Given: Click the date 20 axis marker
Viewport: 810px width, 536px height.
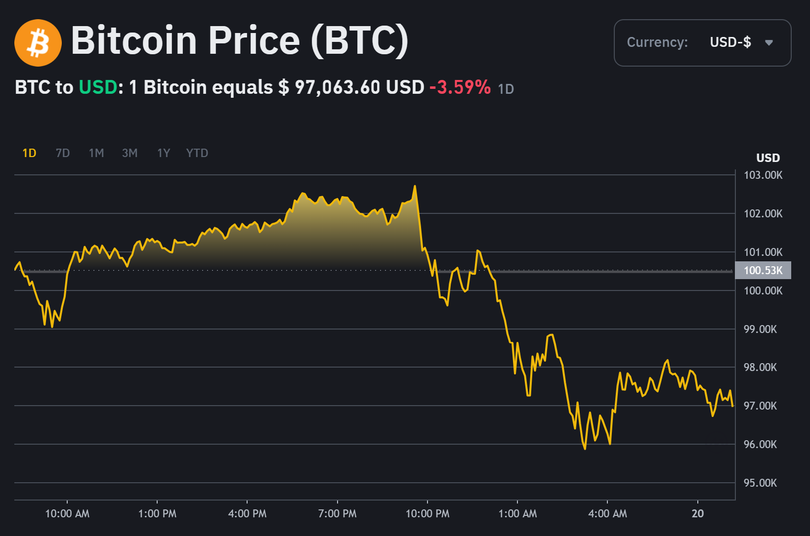Looking at the screenshot, I should click(697, 514).
